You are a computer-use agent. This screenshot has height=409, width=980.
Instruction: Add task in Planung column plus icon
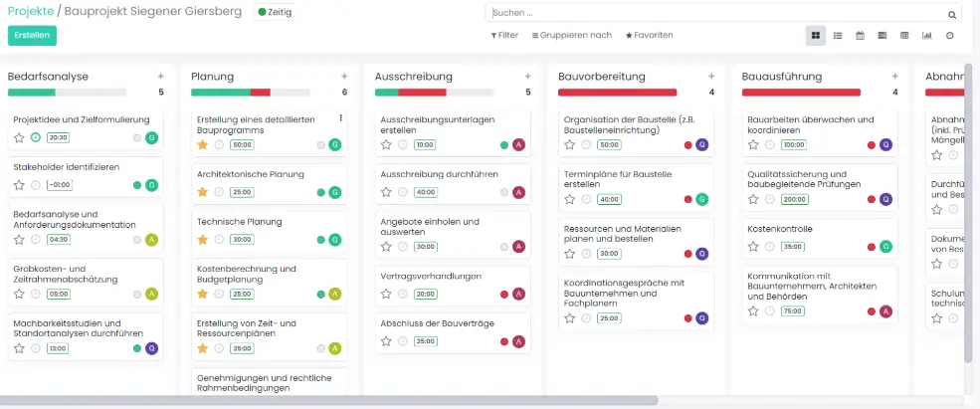click(344, 77)
